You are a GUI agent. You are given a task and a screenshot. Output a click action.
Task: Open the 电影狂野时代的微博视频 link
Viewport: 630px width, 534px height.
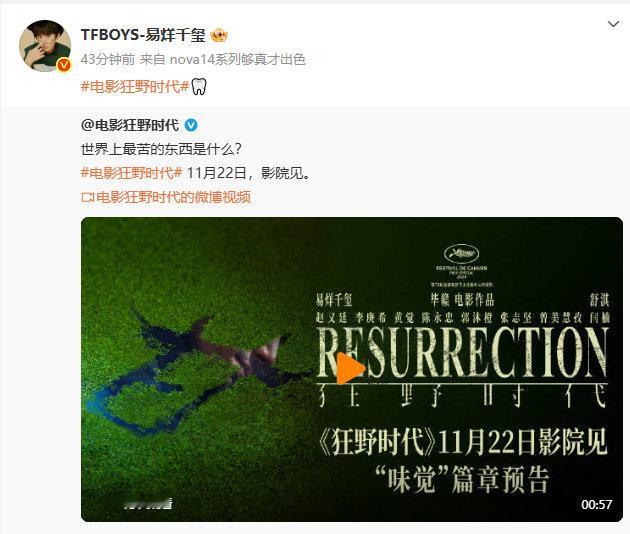point(174,197)
